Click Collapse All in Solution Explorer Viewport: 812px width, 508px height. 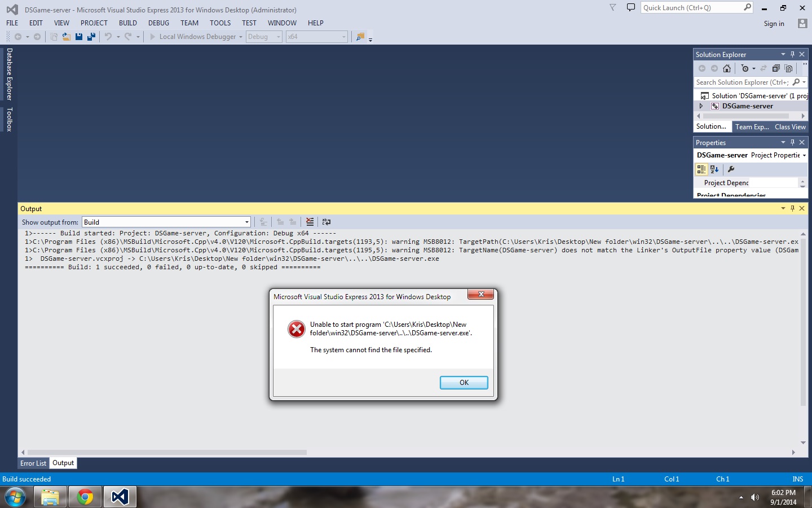click(776, 68)
